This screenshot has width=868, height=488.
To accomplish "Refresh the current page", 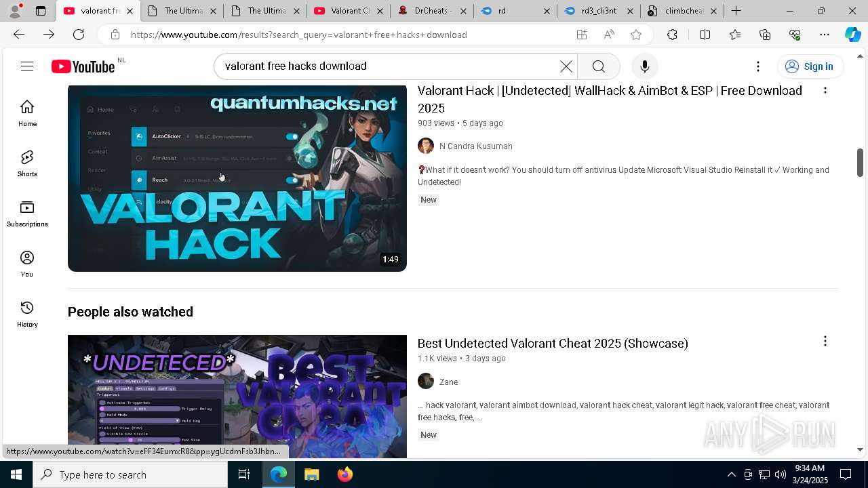I will pyautogui.click(x=79, y=35).
